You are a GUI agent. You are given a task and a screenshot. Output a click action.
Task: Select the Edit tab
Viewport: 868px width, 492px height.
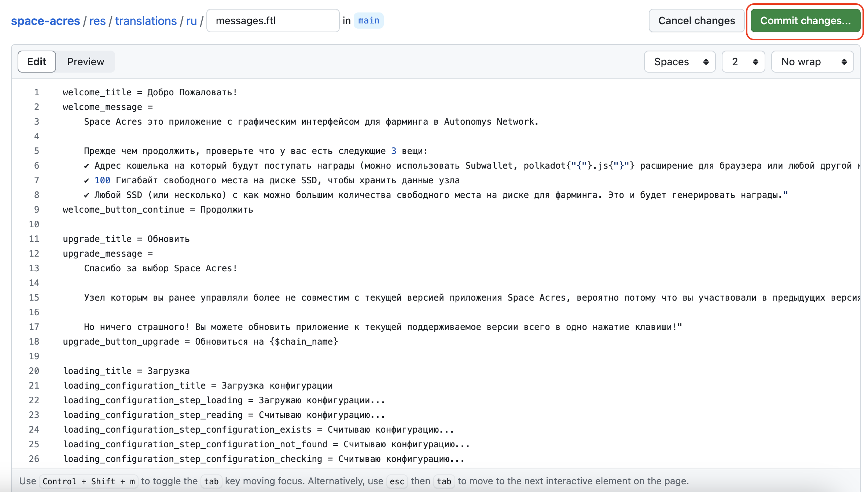pos(37,62)
